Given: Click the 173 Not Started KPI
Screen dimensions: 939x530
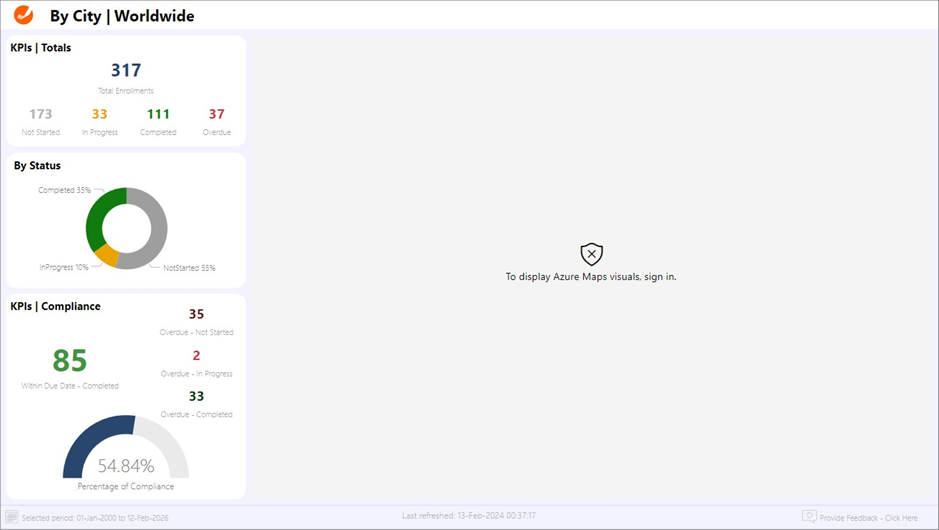Looking at the screenshot, I should click(41, 115).
